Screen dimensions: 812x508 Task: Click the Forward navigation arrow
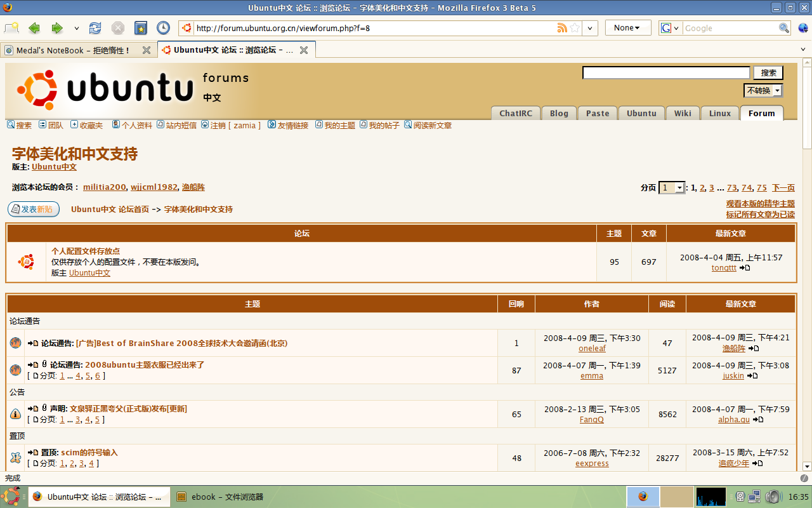pyautogui.click(x=57, y=28)
